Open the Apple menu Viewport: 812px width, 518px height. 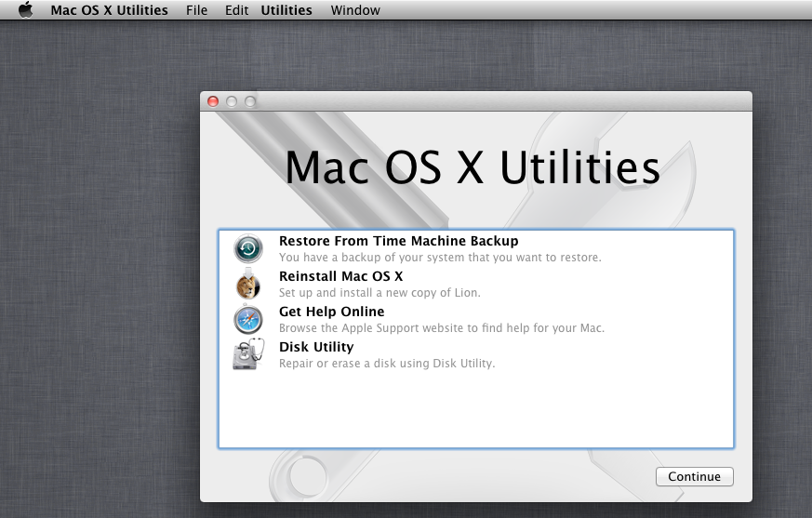[25, 10]
